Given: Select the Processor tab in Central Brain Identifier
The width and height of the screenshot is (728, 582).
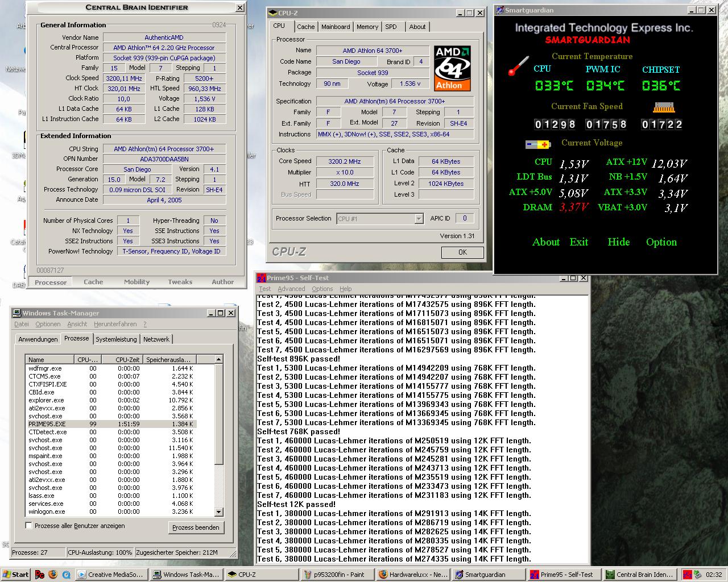Looking at the screenshot, I should [51, 282].
